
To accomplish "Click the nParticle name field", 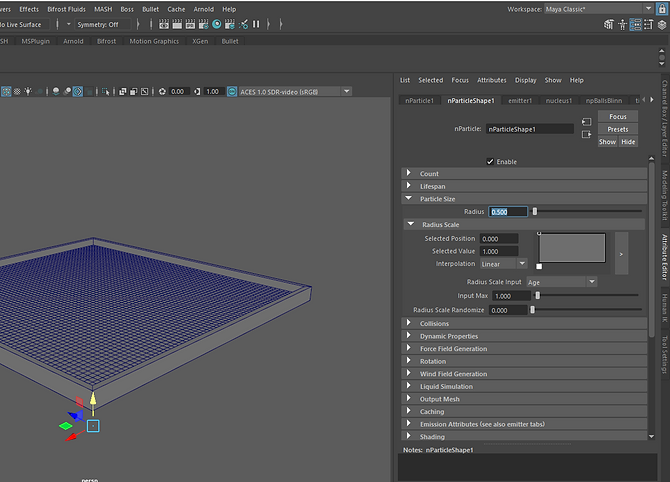I will tap(529, 129).
